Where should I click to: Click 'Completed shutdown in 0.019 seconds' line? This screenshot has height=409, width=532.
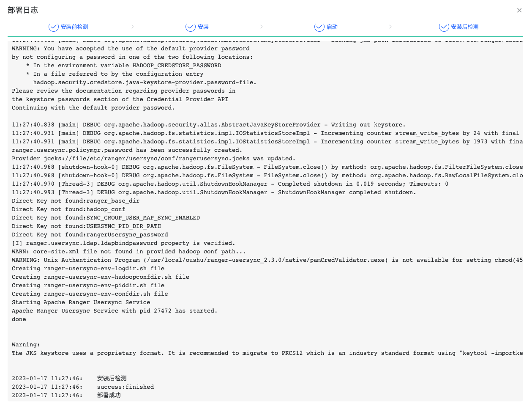click(x=230, y=184)
